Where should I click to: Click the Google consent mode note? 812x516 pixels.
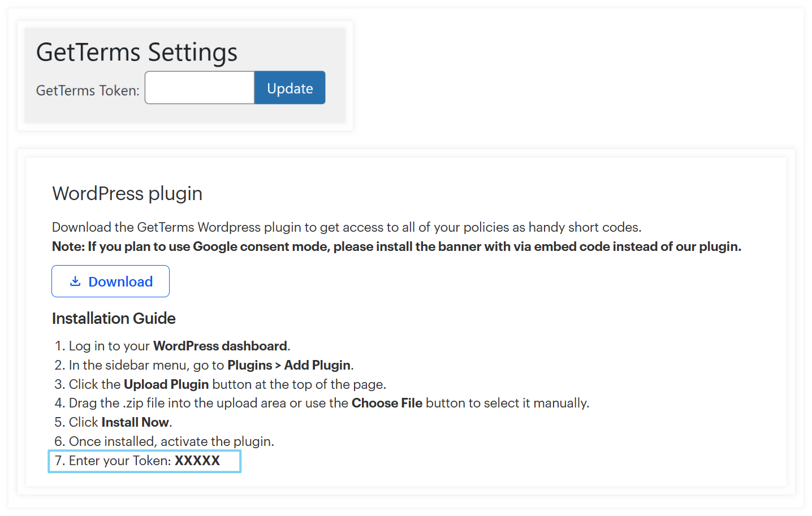click(x=396, y=246)
